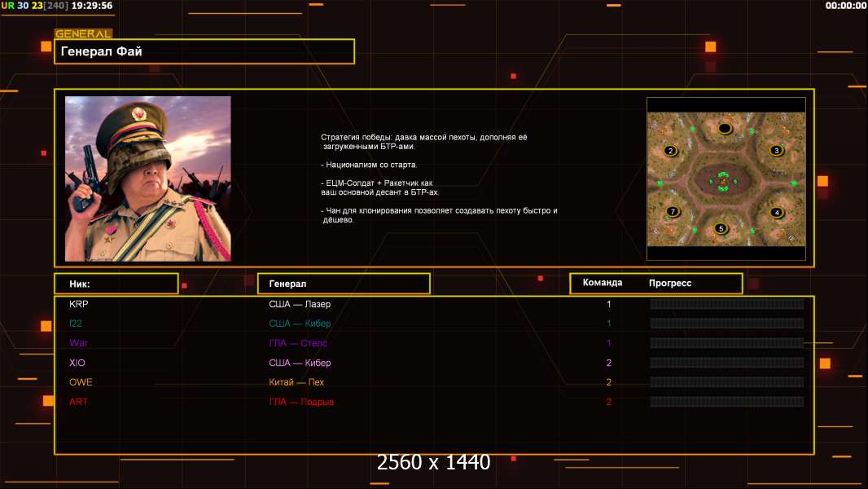This screenshot has width=868, height=489.
Task: Select start position 5 marker on map
Action: (720, 229)
